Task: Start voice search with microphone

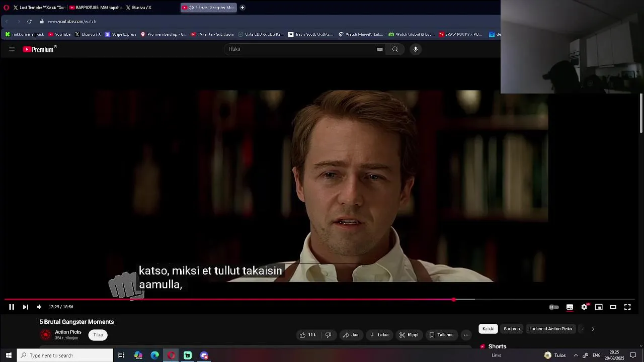Action: pyautogui.click(x=416, y=49)
